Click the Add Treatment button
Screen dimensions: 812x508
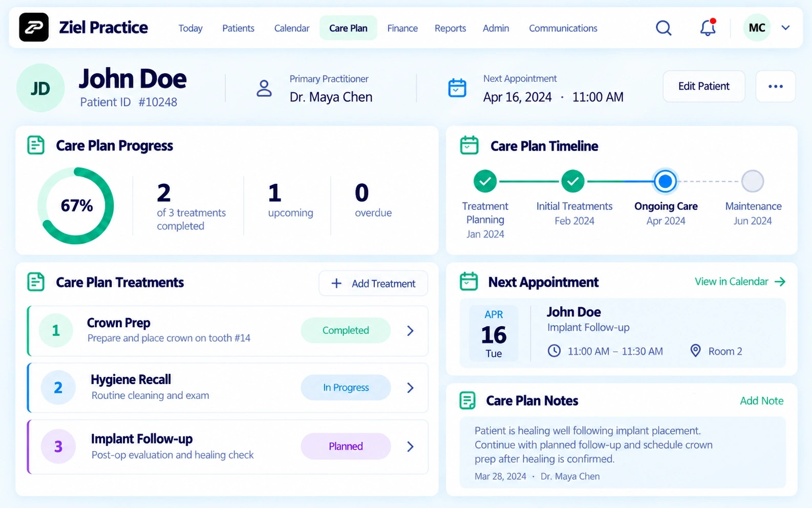373,283
